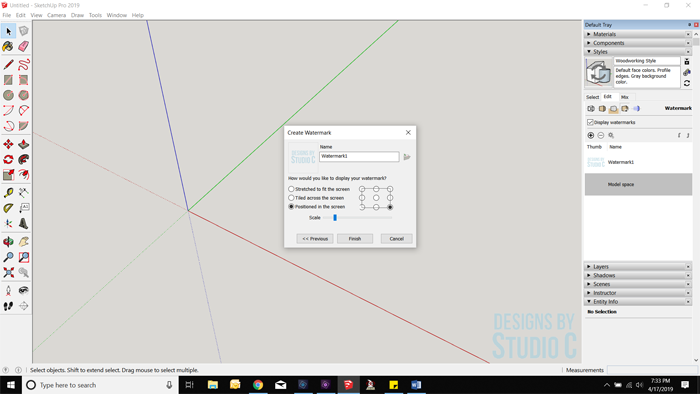Click the Finish button
The image size is (700, 394).
coord(355,239)
